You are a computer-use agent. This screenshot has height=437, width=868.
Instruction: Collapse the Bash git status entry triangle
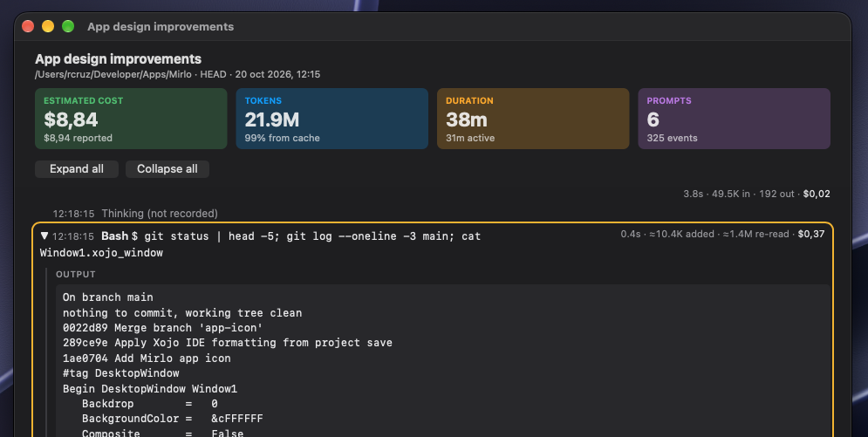coord(44,236)
